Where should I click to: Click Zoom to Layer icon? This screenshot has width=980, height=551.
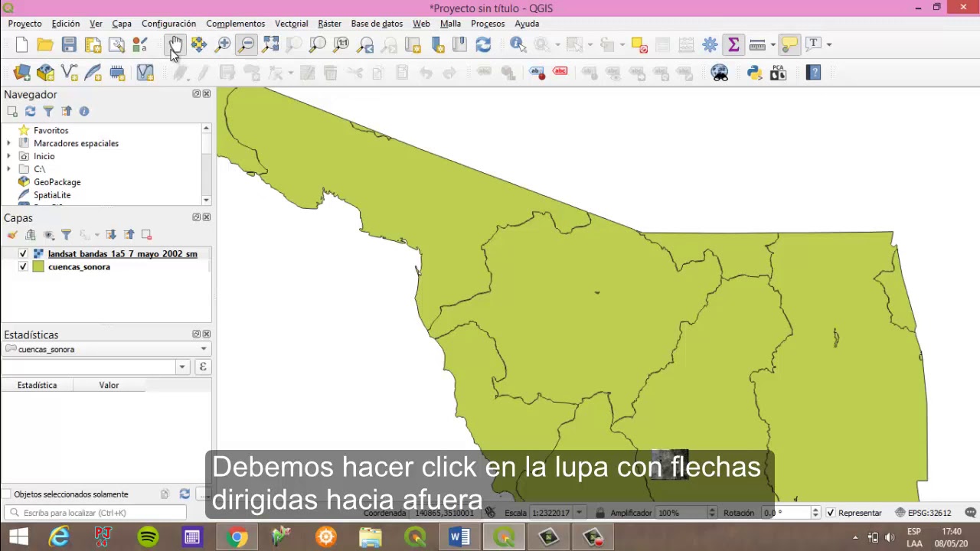pos(318,44)
